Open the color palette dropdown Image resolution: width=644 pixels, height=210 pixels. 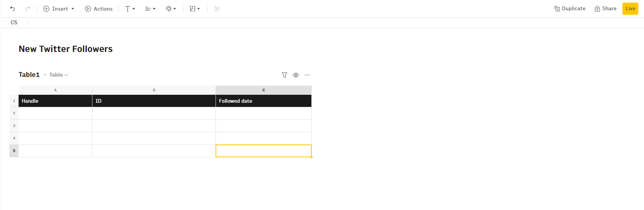[171, 9]
